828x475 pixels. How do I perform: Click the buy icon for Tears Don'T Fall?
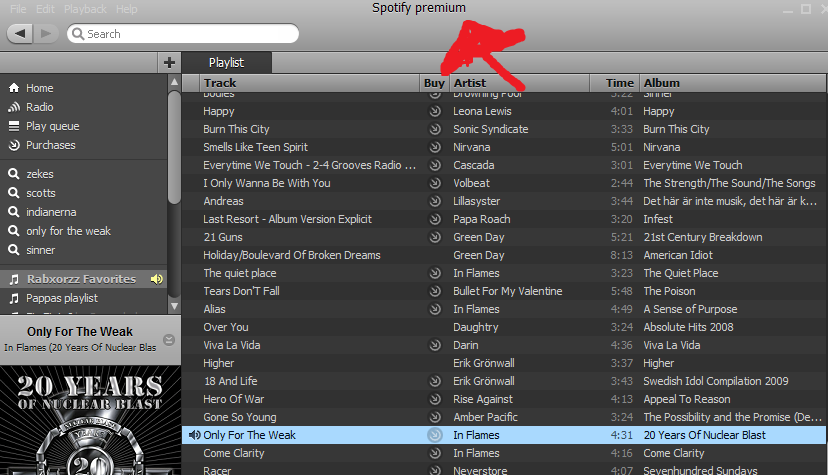pyautogui.click(x=435, y=291)
